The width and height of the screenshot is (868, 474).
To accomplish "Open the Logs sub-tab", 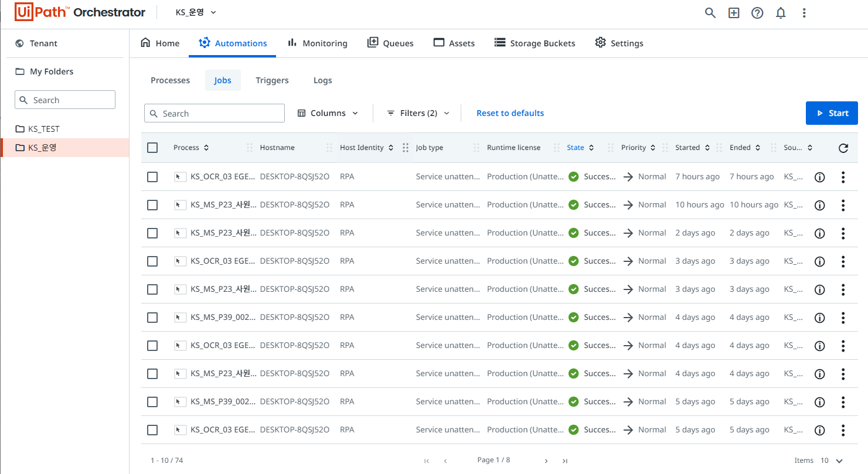I will [323, 80].
